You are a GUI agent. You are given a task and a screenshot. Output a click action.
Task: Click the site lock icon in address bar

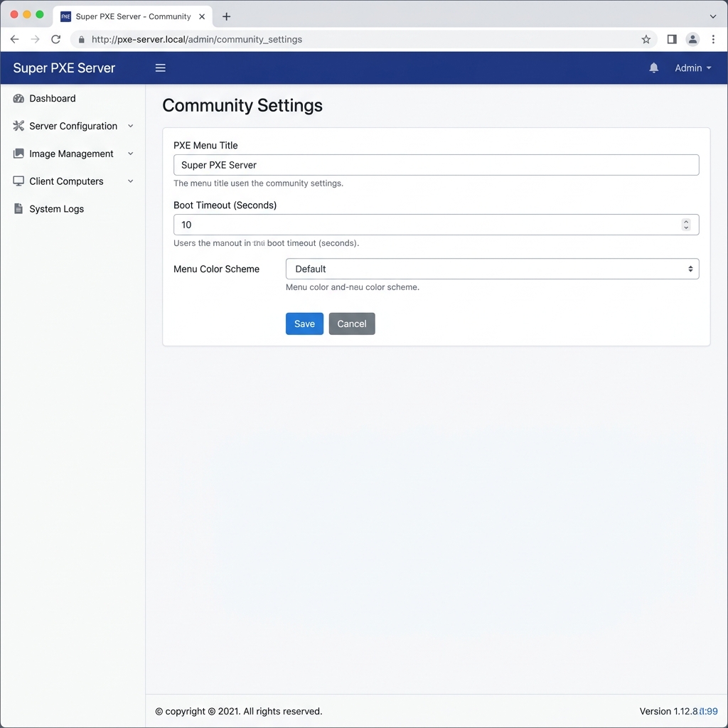coord(82,40)
